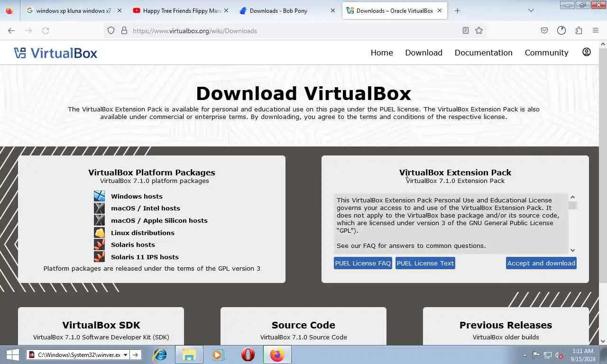Screen dimensions: 607x364
Task: Click the Source Code heading
Action: [x=303, y=325]
